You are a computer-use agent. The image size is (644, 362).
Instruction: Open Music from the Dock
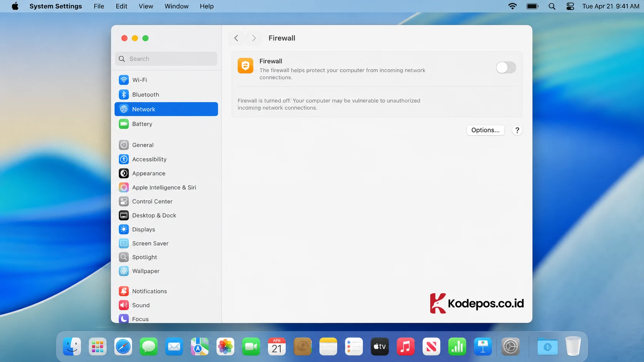(406, 347)
